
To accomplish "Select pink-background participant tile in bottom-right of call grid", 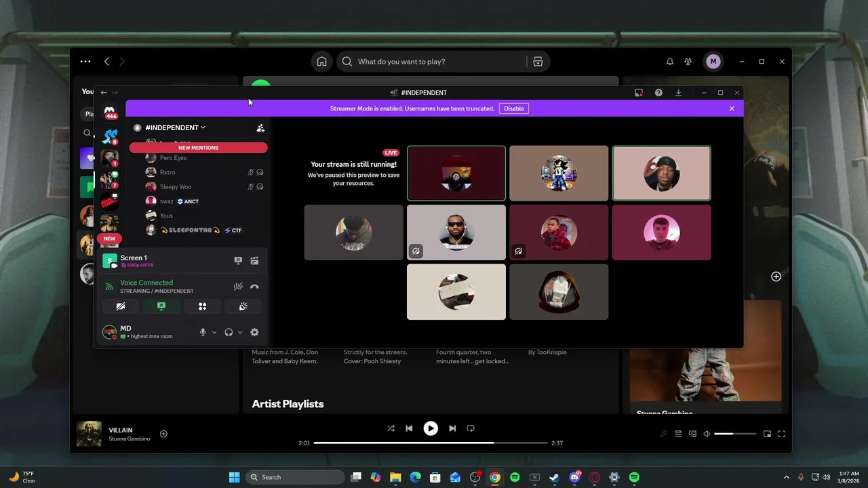I will (x=661, y=232).
